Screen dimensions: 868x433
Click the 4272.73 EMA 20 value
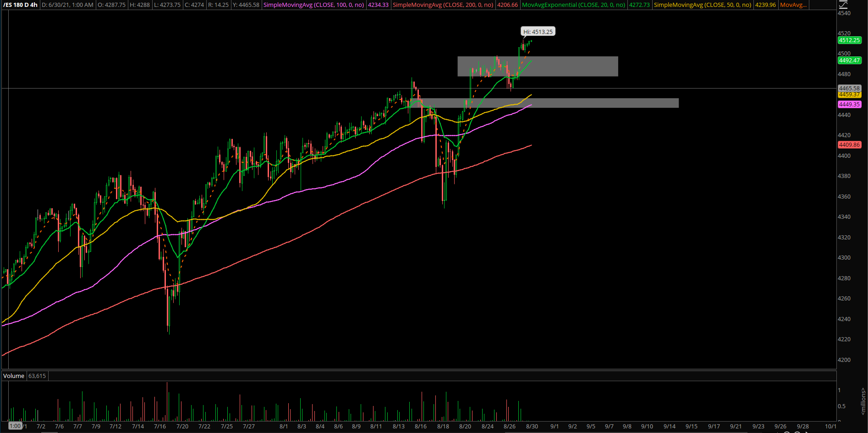639,5
